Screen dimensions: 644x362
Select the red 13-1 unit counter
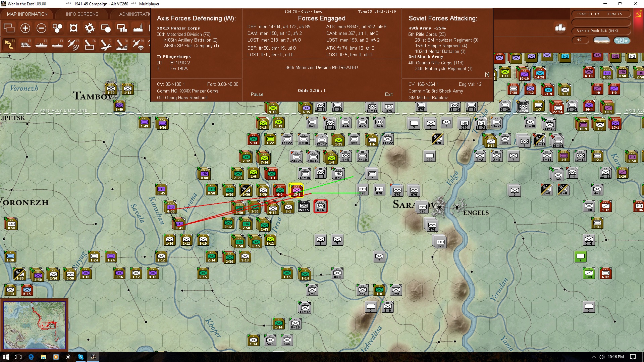271,174
